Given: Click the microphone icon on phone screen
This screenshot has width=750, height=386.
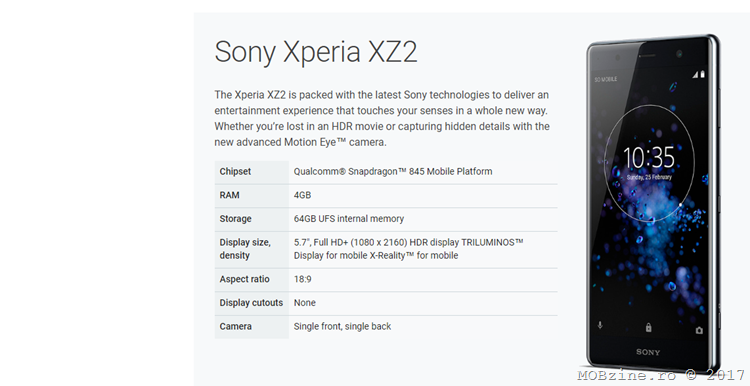Looking at the screenshot, I should (x=600, y=326).
